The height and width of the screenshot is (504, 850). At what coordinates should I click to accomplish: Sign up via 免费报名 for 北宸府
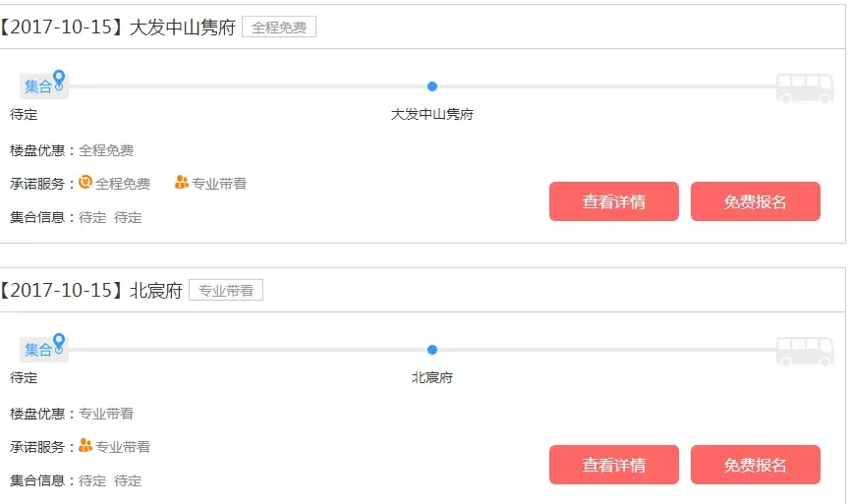755,465
